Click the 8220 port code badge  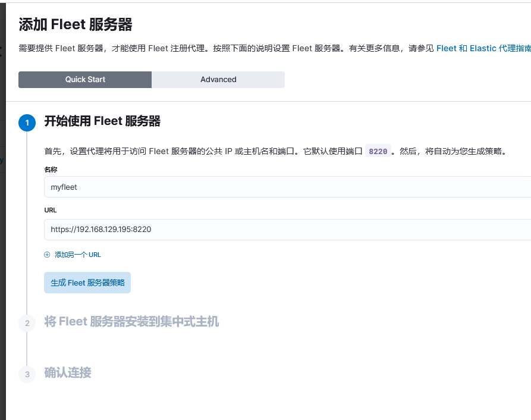(378, 152)
